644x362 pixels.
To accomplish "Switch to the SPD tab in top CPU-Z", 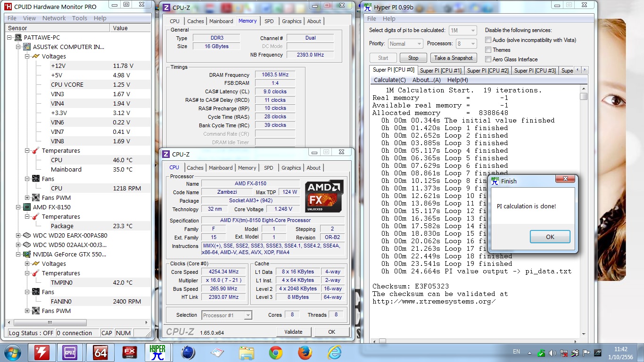I will click(x=269, y=21).
